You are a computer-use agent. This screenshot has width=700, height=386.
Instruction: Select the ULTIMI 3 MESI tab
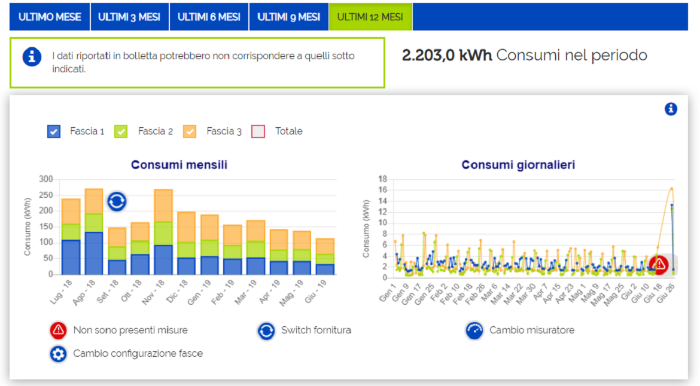pyautogui.click(x=129, y=17)
